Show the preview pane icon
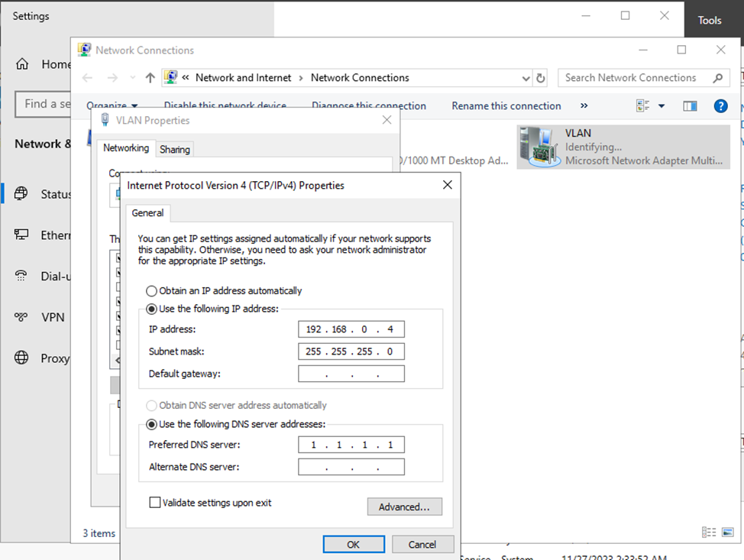The width and height of the screenshot is (744, 560). tap(690, 105)
